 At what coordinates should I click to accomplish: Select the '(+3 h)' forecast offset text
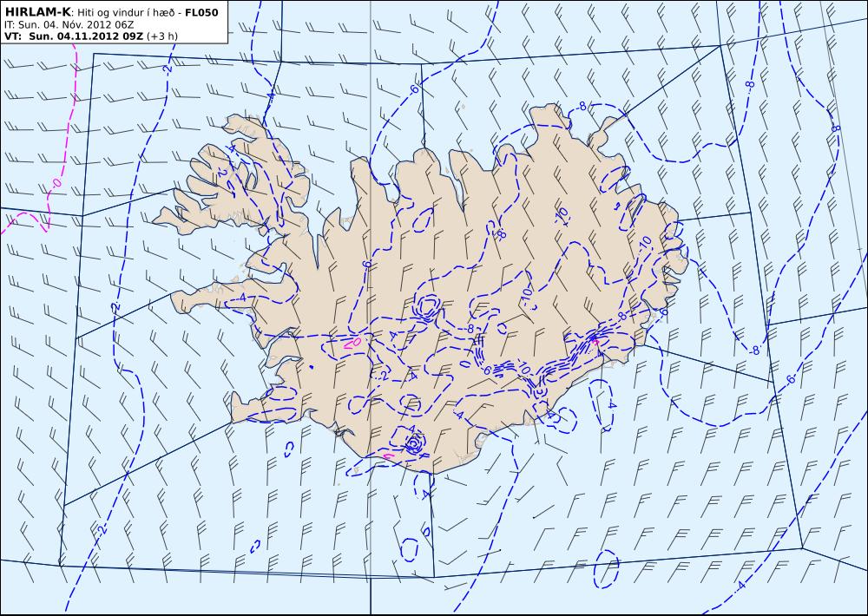tap(162, 36)
